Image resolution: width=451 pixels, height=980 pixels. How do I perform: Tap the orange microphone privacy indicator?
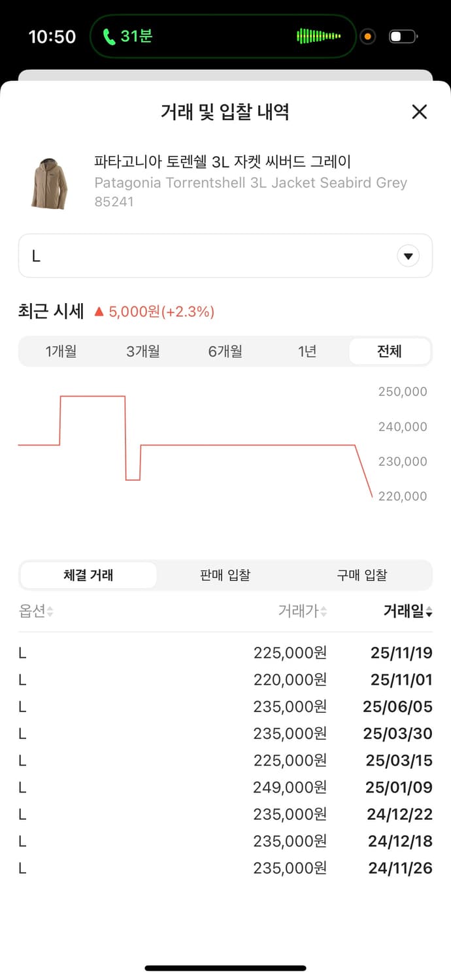367,37
